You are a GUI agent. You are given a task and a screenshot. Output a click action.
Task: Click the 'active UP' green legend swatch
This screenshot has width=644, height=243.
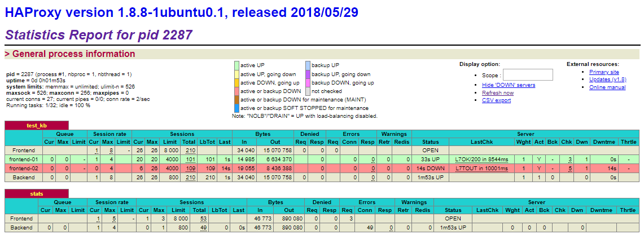point(236,65)
